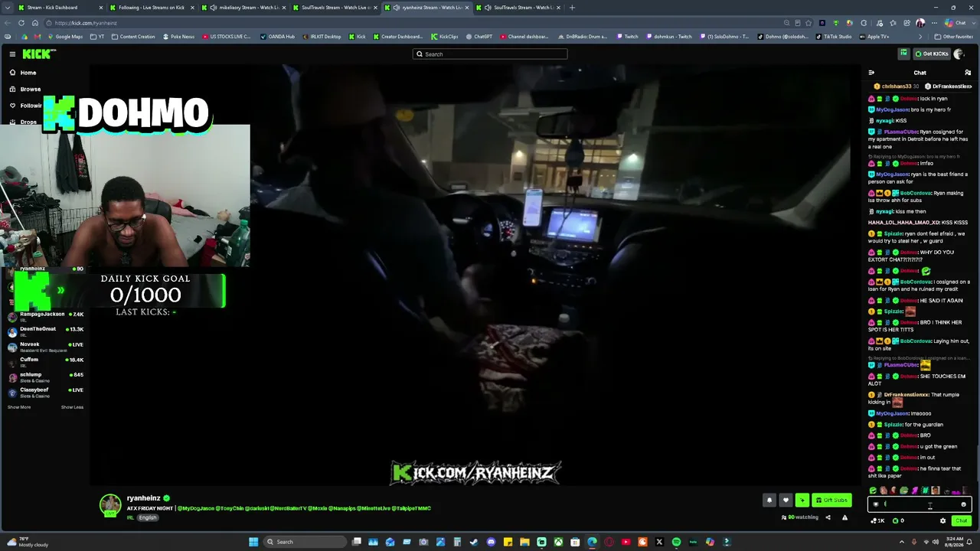Viewport: 980px width, 551px height.
Task: Open Google Maps bookmark
Action: coord(64,37)
